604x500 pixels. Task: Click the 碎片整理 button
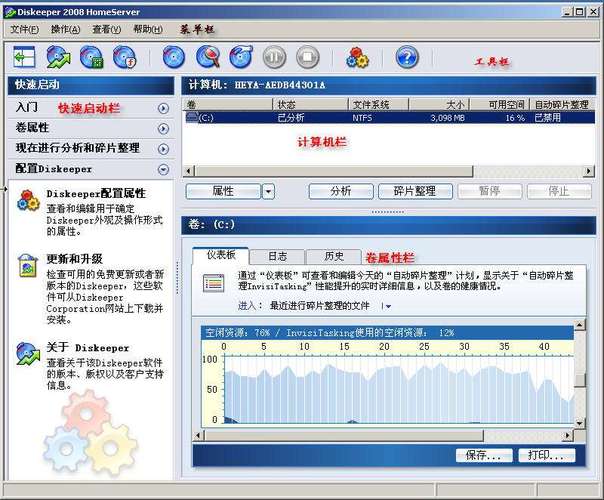click(x=415, y=191)
